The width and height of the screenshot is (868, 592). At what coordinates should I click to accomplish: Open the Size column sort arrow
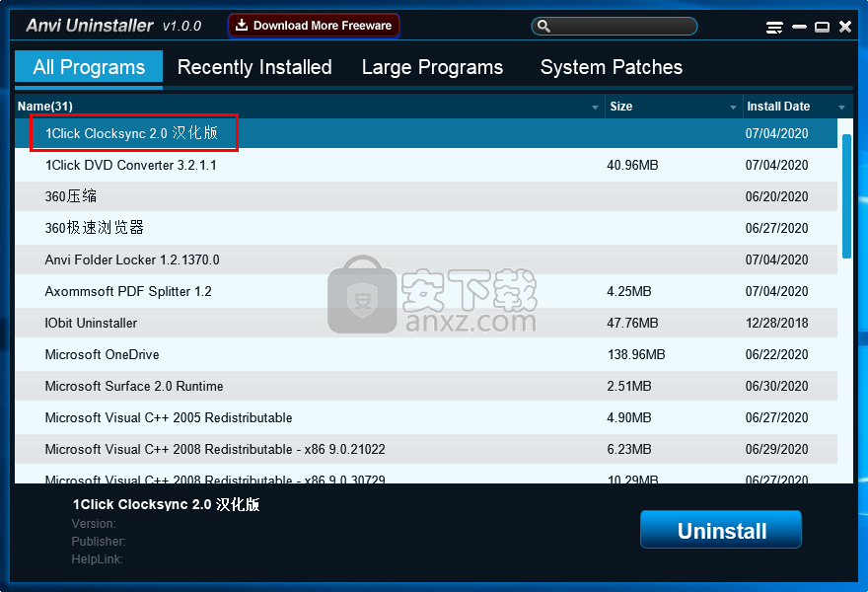point(733,108)
